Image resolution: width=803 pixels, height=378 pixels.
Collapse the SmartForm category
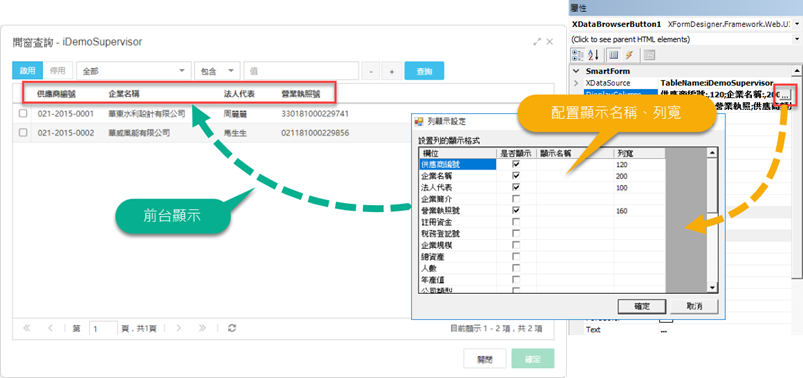pos(576,71)
